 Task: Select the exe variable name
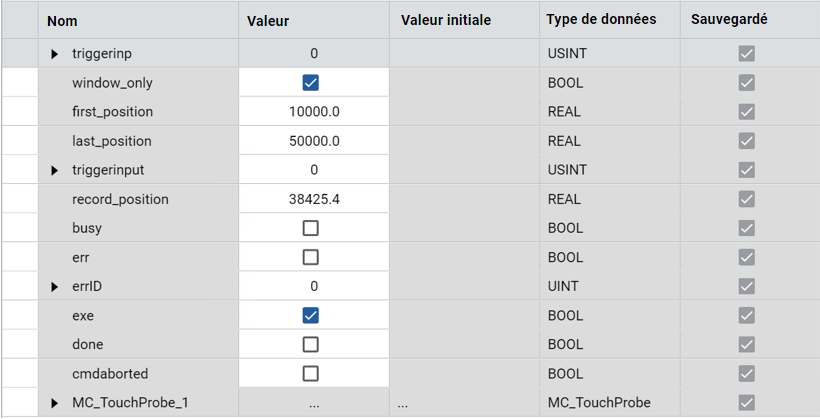tap(83, 316)
